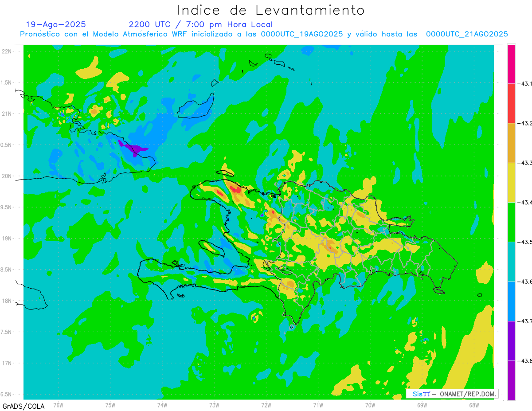
Task: Select the date text '19-Ago-2025'
Action: pos(56,24)
